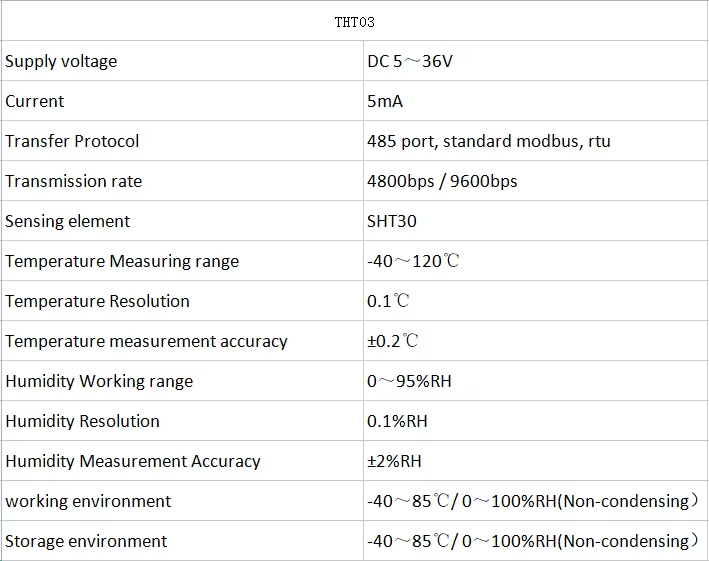Click the 485 port standard modbus value
The image size is (709, 561).
point(488,141)
